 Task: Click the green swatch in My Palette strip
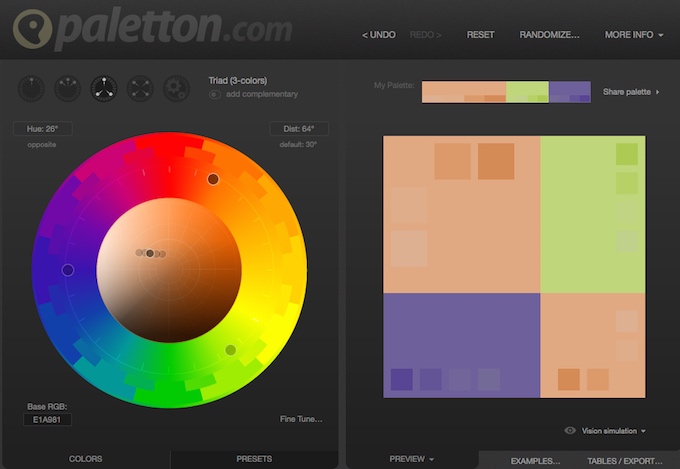(527, 92)
